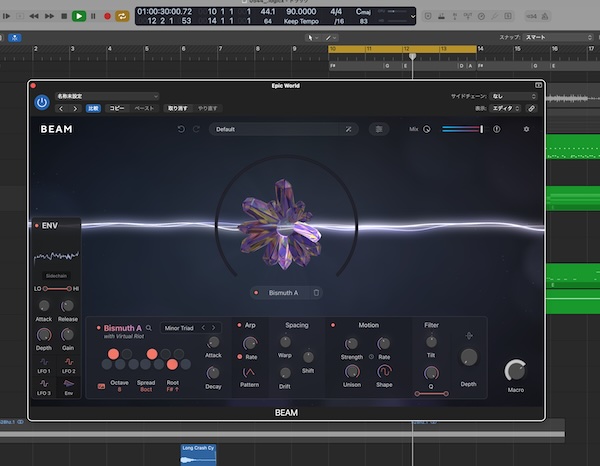Adjust the Filter range slider below Q
Screen dimensions: 600x466
click(x=431, y=393)
